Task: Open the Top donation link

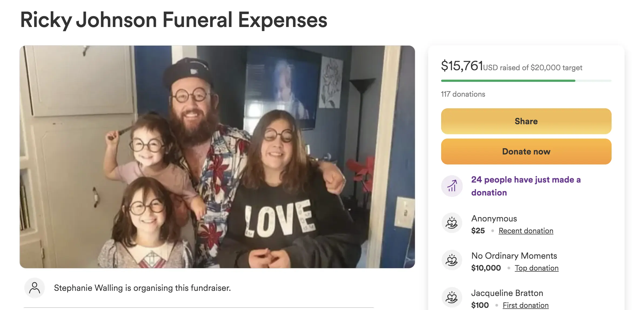Action: click(536, 268)
